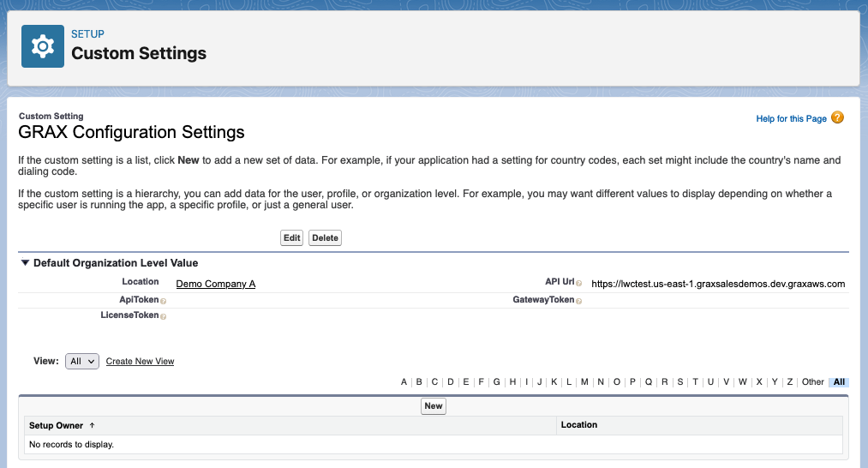868x468 pixels.
Task: Filter records by letter D
Action: (x=451, y=381)
